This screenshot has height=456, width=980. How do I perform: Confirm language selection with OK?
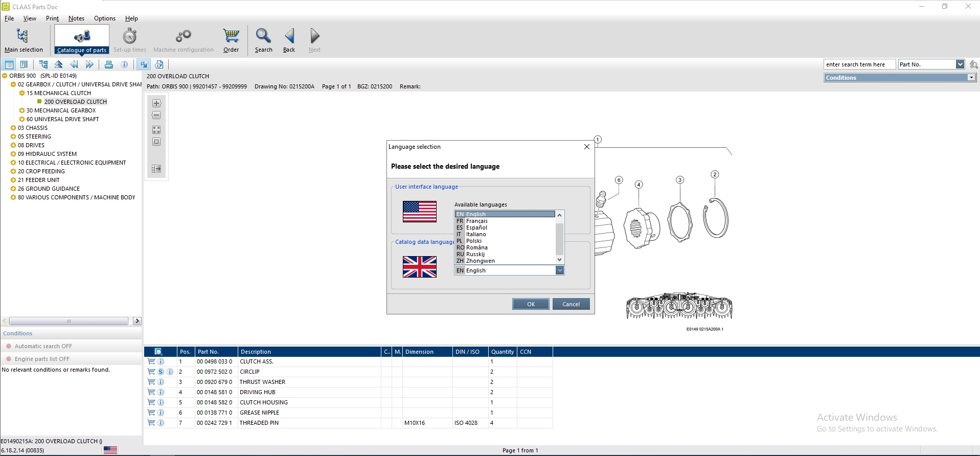pos(531,304)
